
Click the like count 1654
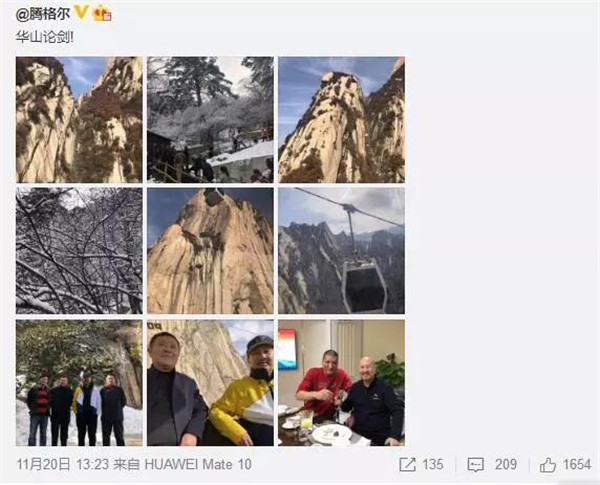click(577, 465)
